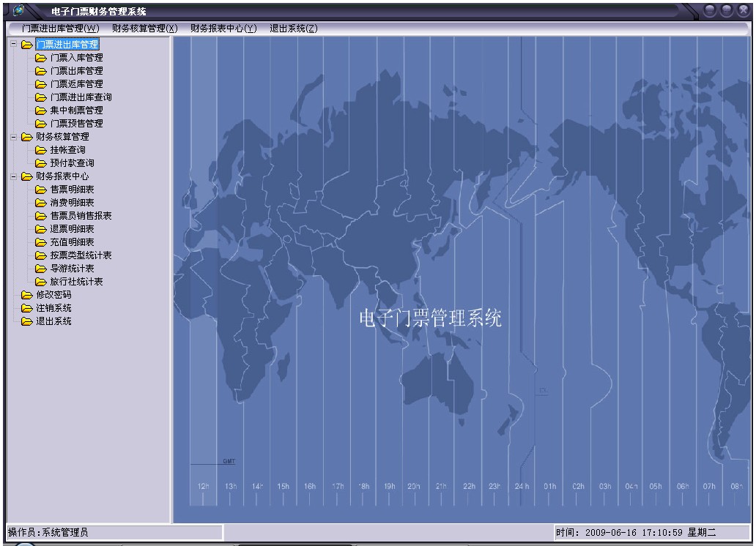
Task: Open 旅行社统计表 in the tree
Action: click(x=76, y=282)
